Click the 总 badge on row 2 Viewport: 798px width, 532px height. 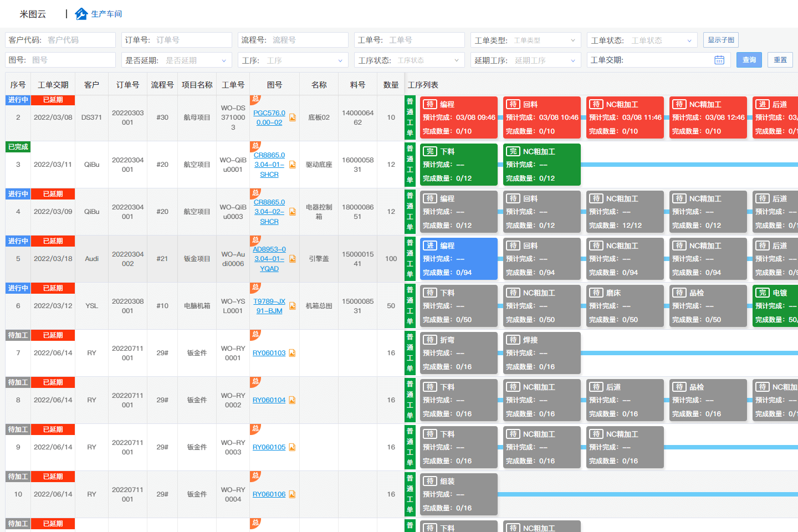(x=255, y=100)
